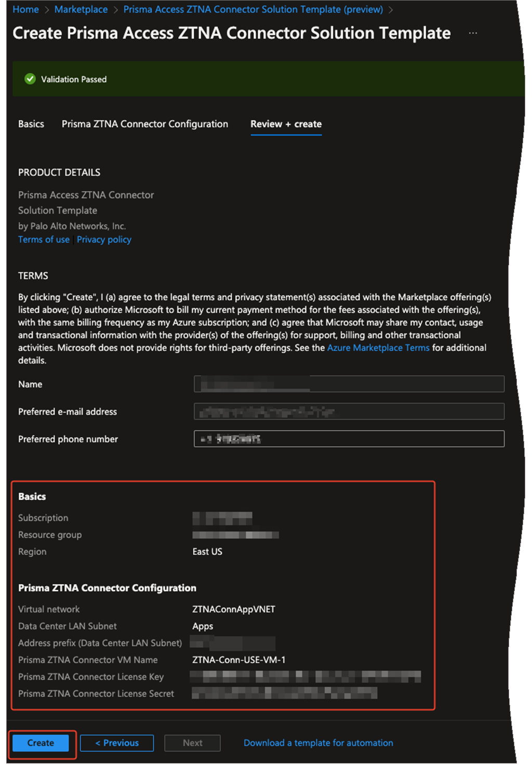Download a template for automation link
Viewport: 532px width, 776px height.
point(318,743)
